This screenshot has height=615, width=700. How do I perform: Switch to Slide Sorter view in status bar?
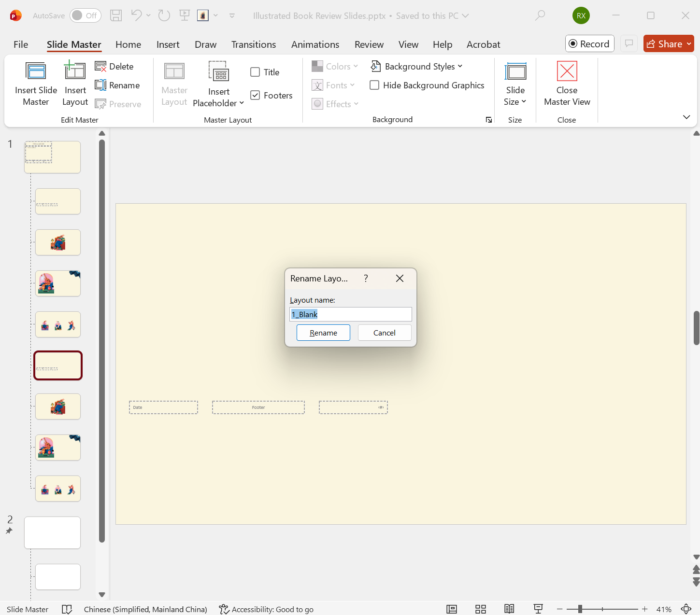(x=480, y=609)
